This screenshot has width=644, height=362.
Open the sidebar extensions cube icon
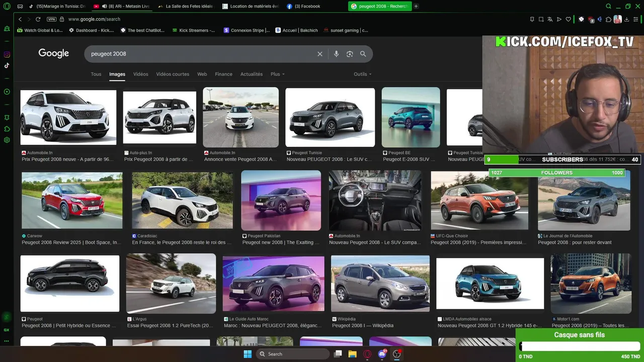[x=7, y=129]
